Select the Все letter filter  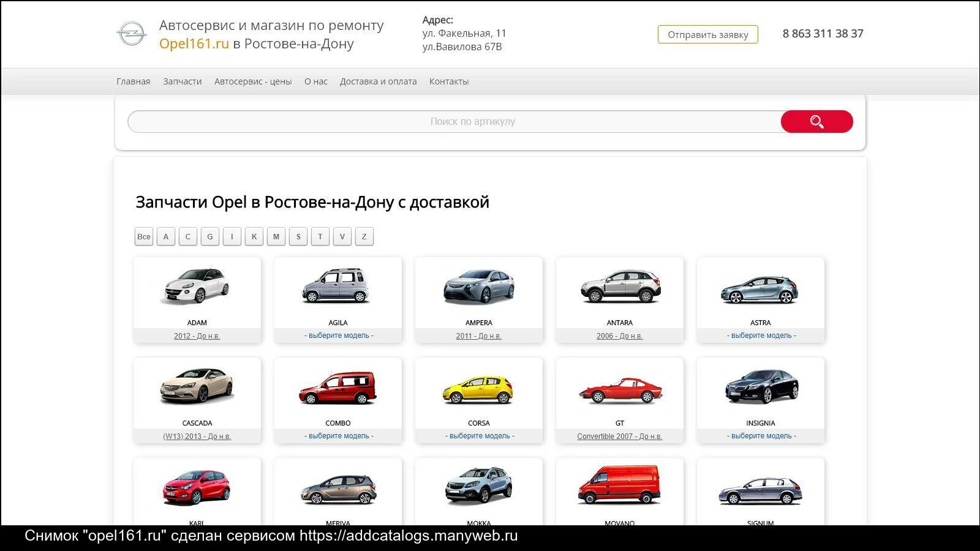[144, 236]
